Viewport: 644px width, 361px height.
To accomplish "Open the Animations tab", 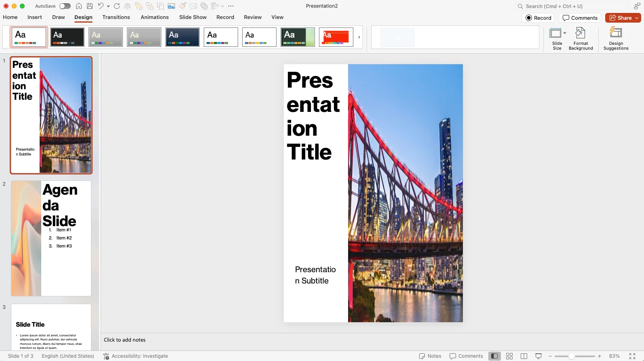I will tap(155, 17).
